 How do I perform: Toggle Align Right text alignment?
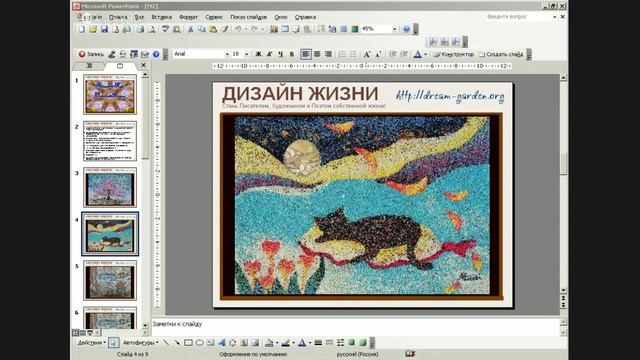pos(328,54)
